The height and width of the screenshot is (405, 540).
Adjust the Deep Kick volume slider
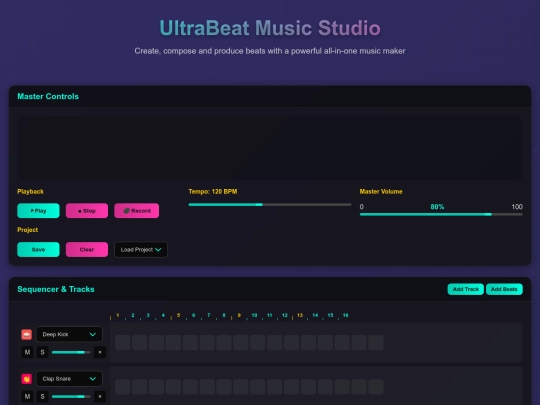point(71,352)
